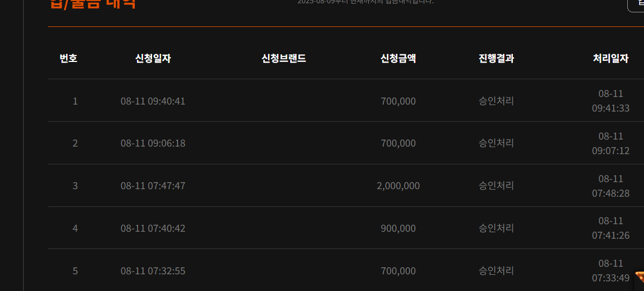Image resolution: width=644 pixels, height=291 pixels.
Task: Click the 신청금액 column header
Action: click(398, 59)
